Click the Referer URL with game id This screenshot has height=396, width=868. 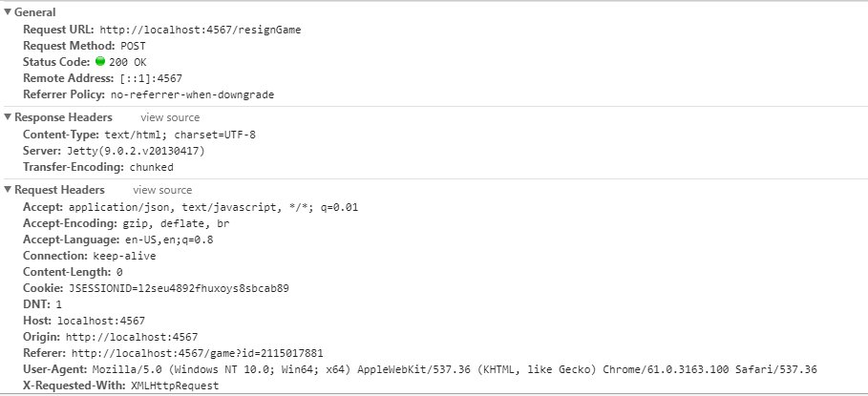197,353
